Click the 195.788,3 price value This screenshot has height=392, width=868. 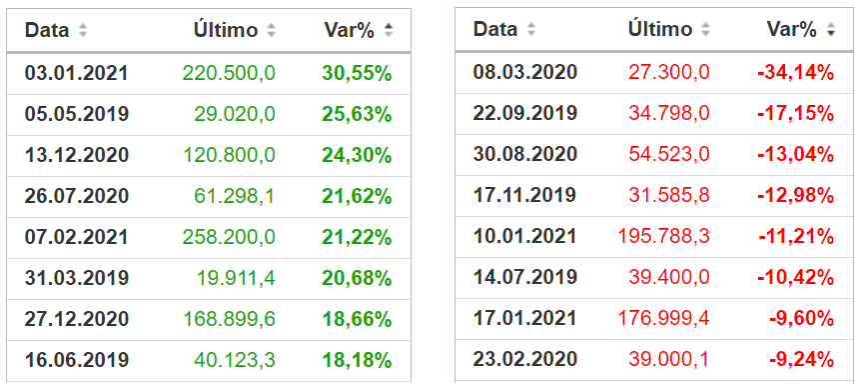point(663,236)
